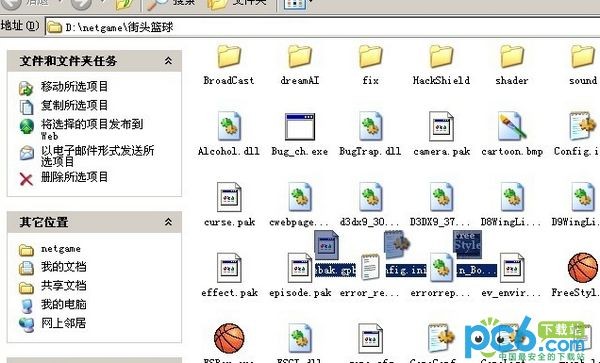Select the camera.pak file icon

point(441,127)
